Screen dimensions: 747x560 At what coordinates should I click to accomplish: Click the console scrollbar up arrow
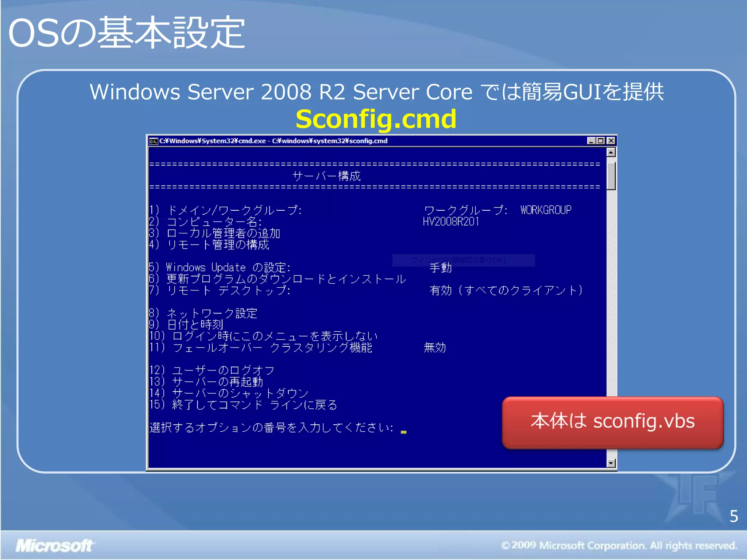click(x=611, y=152)
